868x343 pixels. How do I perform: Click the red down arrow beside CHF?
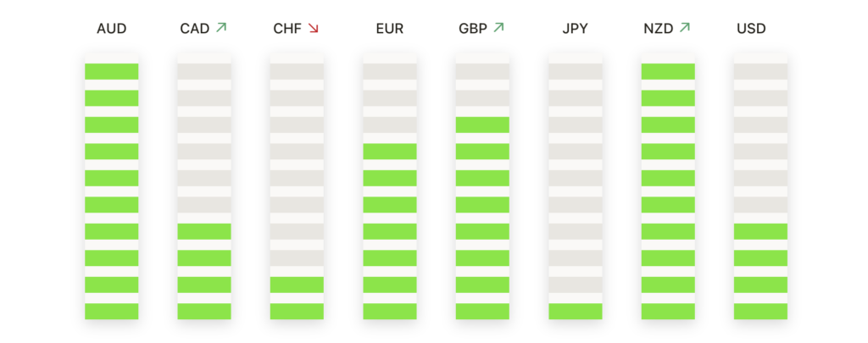click(x=314, y=28)
